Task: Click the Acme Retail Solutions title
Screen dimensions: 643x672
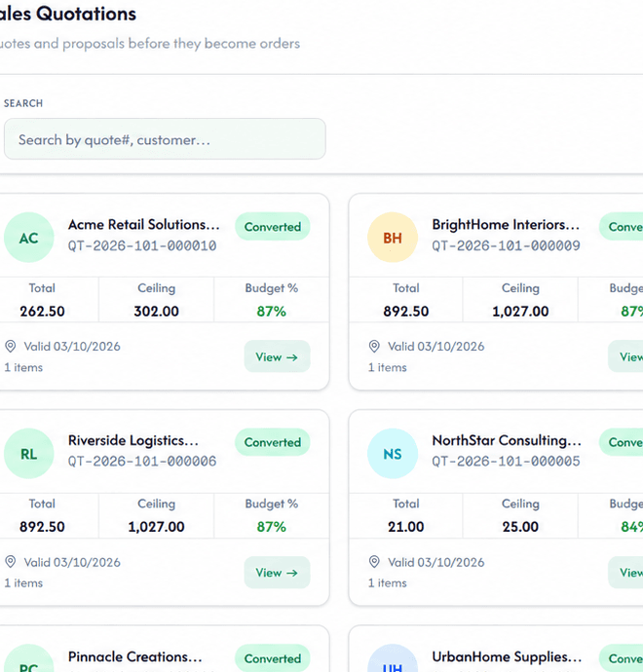Action: click(x=143, y=225)
